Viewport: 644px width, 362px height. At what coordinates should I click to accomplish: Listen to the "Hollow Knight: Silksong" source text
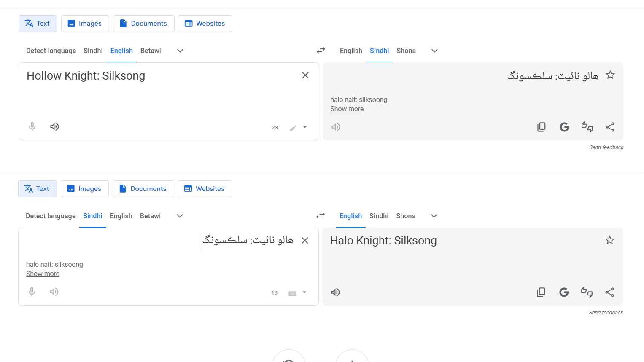point(54,126)
